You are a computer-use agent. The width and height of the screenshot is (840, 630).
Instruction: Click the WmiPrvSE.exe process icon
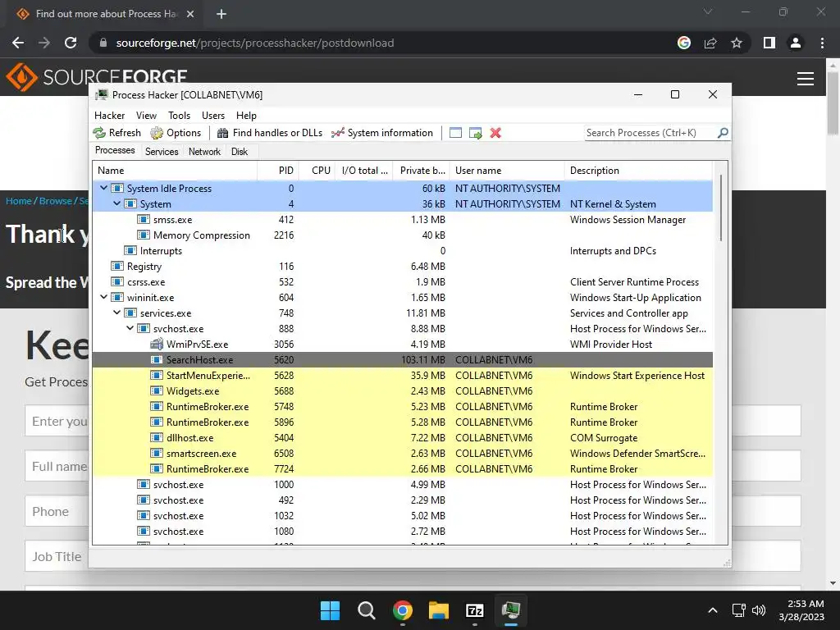pyautogui.click(x=157, y=344)
